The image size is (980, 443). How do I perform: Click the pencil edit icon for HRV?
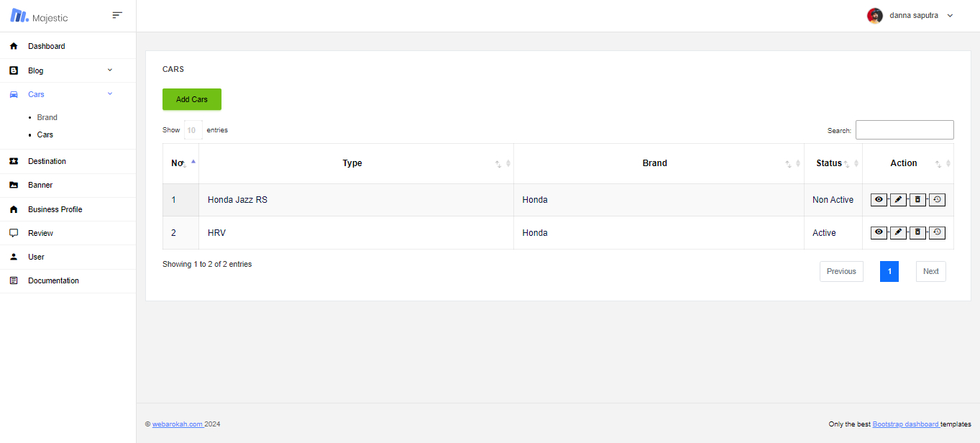[898, 232]
